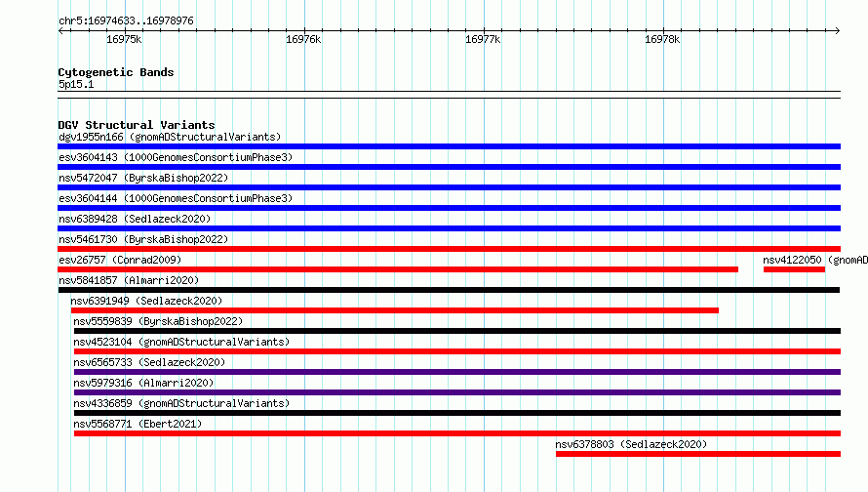This screenshot has width=868, height=492.
Task: Click the purple bar under nsv6565733
Action: click(457, 372)
